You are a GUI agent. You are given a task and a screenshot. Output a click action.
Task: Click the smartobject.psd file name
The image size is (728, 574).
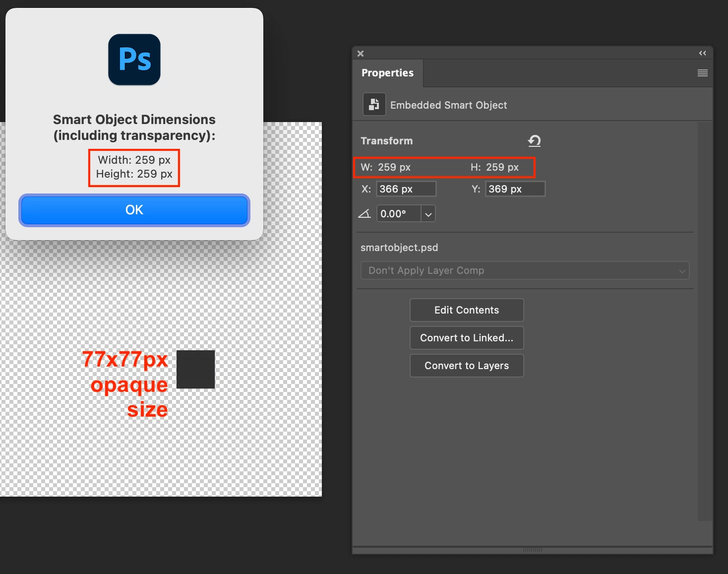tap(399, 248)
